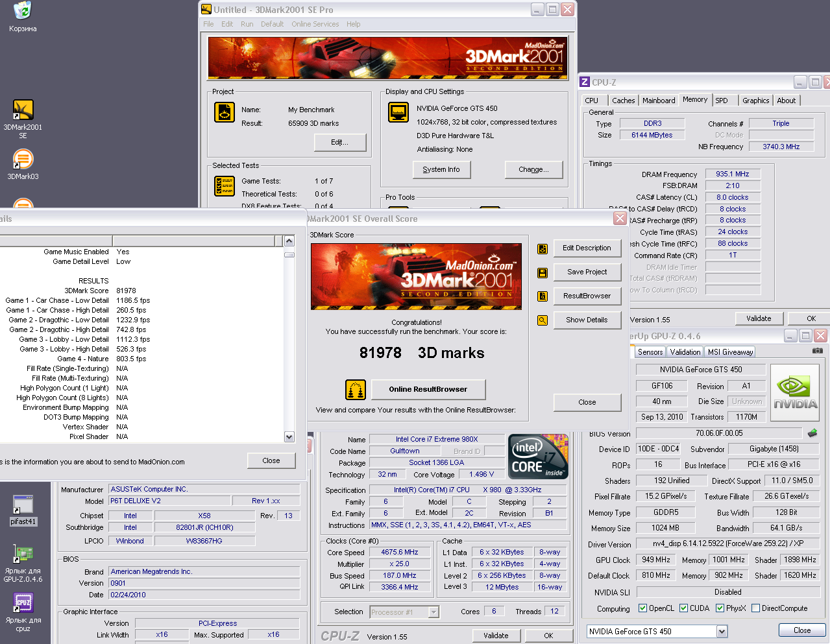The image size is (830, 644).
Task: Open the File menu in 3DMark
Action: [x=208, y=24]
